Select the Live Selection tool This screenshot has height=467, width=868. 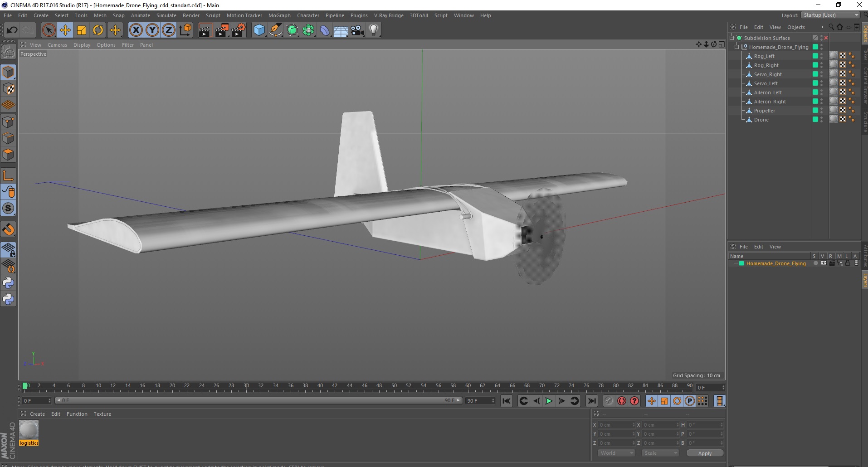[49, 30]
